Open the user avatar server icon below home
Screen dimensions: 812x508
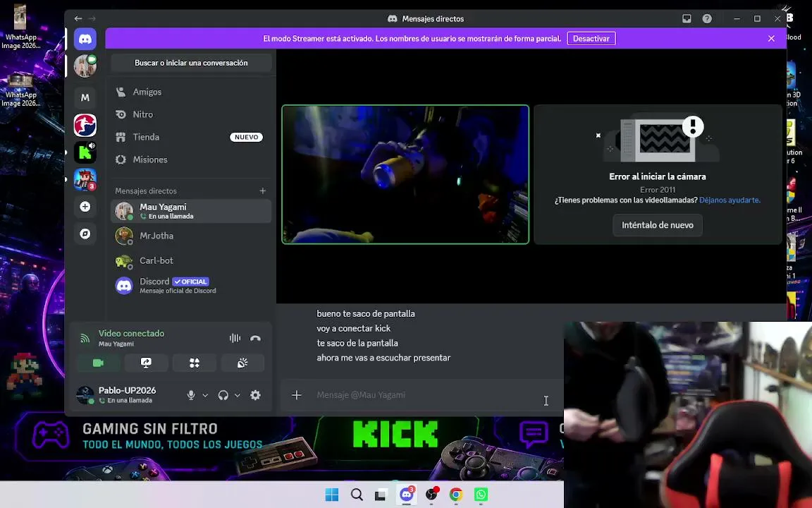(85, 66)
